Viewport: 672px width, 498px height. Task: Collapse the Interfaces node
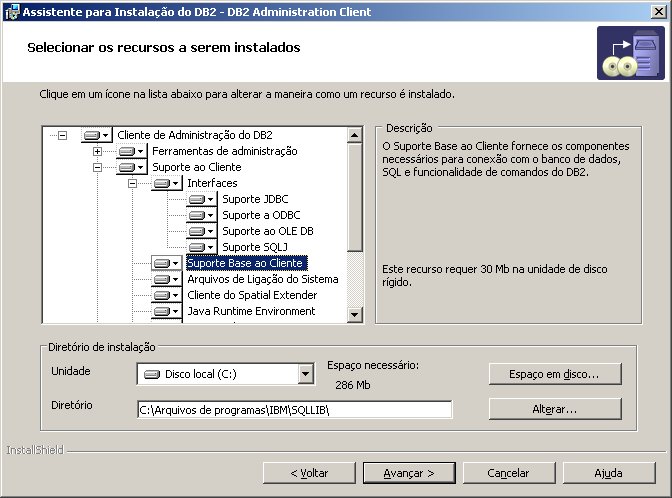pos(132,183)
